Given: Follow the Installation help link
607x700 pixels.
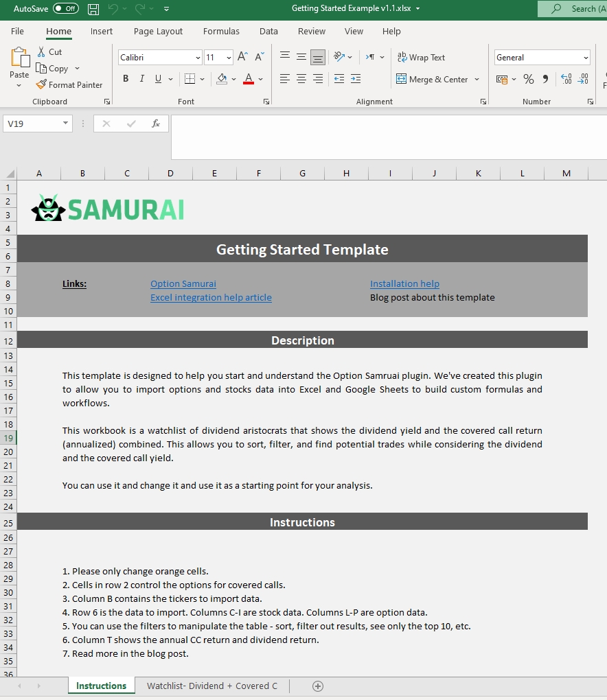Looking at the screenshot, I should pos(404,283).
